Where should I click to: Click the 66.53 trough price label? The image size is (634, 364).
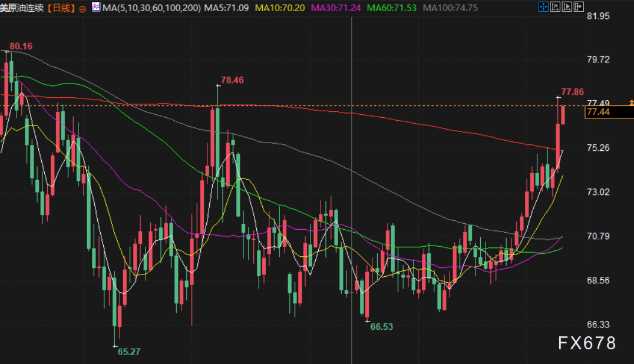(382, 326)
